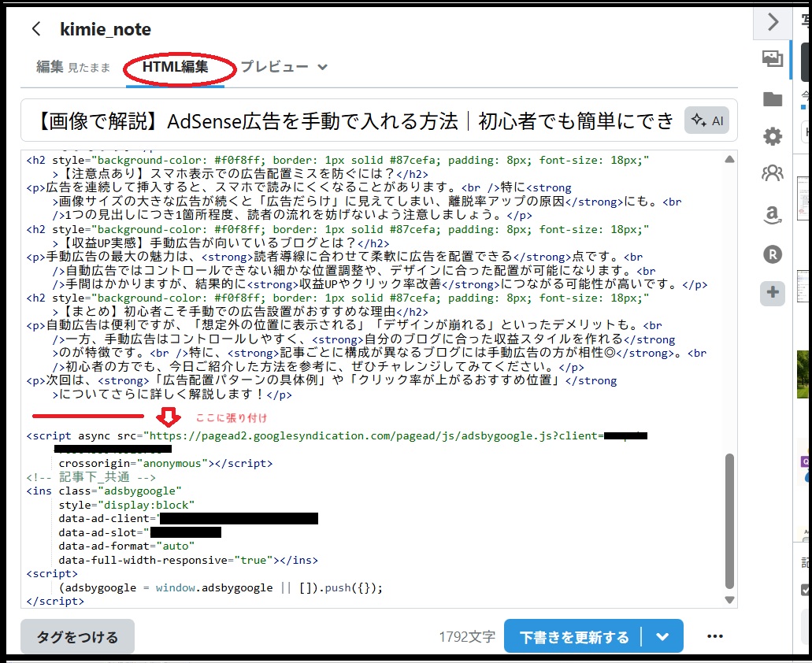Click the 【注意点あり】 heading code line
Viewport: 812px width, 663px height.
click(x=240, y=174)
